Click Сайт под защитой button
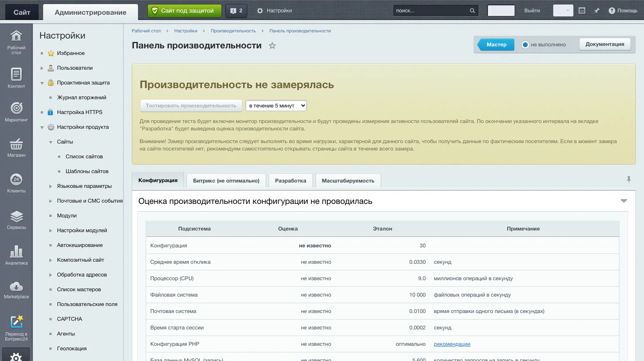This screenshot has height=361, width=644. [184, 11]
